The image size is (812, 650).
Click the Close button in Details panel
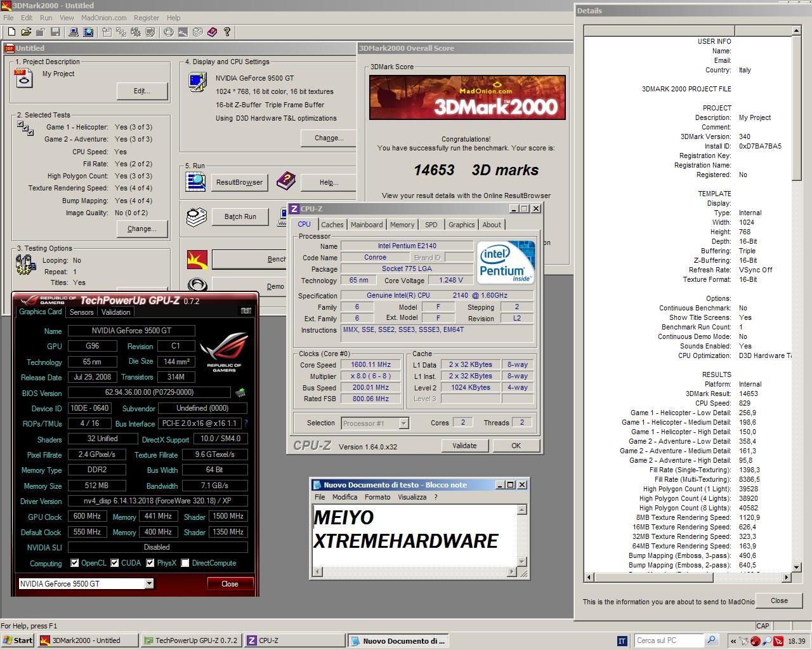pyautogui.click(x=779, y=600)
